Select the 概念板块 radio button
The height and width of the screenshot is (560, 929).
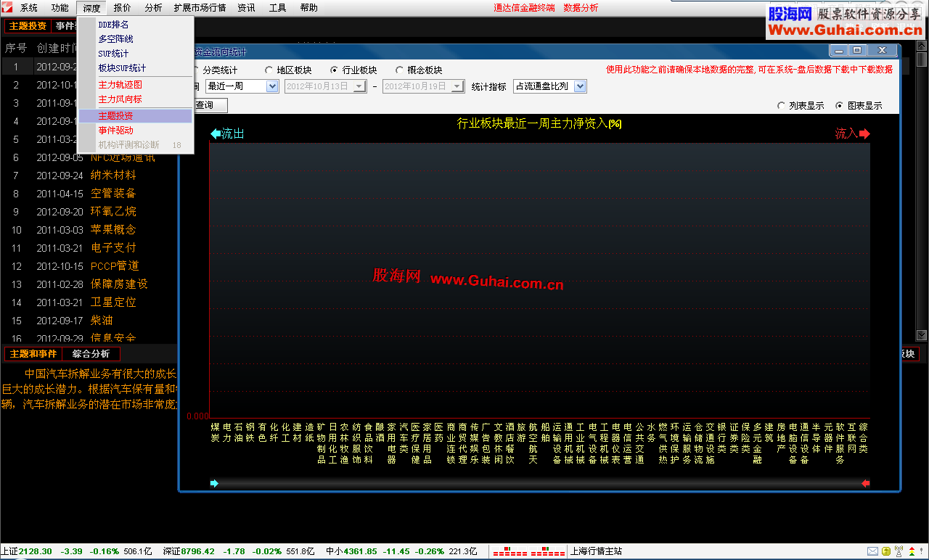point(419,70)
